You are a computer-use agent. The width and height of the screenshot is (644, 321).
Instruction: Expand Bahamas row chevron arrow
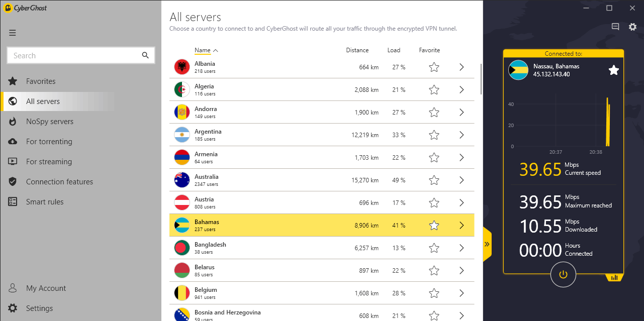pos(462,226)
